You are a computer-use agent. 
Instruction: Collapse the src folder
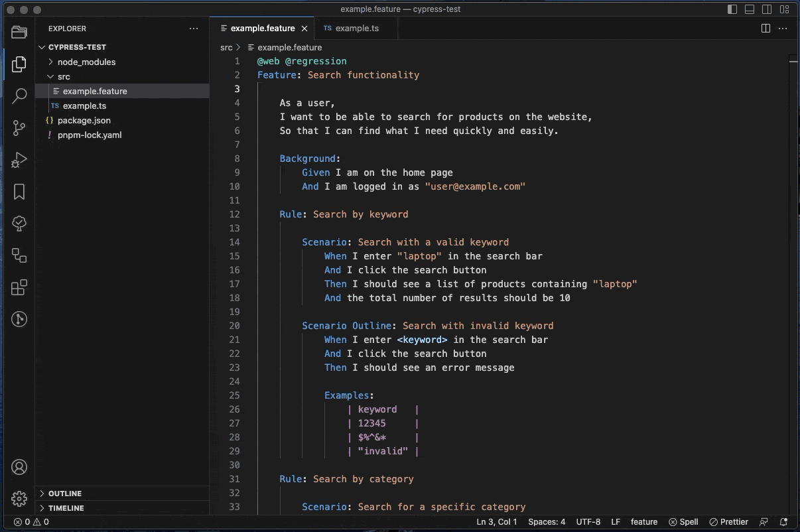(123, 76)
